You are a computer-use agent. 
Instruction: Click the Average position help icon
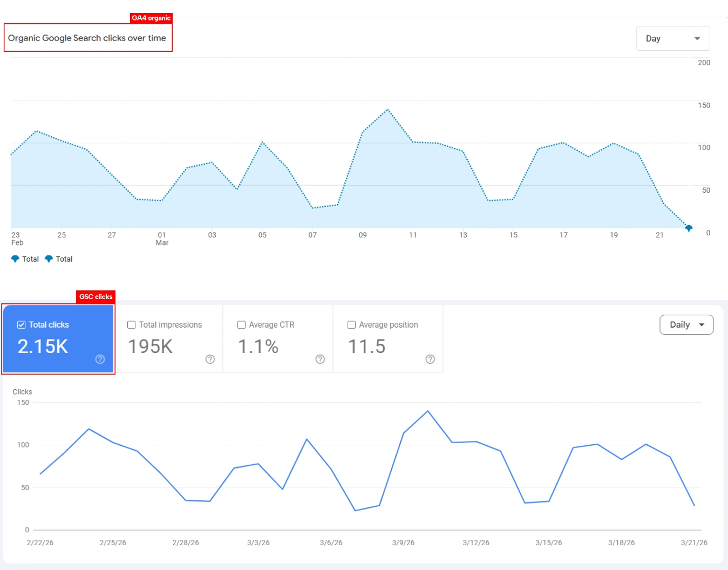430,359
